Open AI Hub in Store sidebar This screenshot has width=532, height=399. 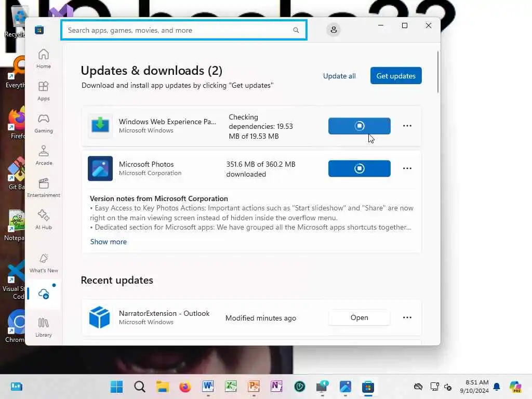click(44, 220)
